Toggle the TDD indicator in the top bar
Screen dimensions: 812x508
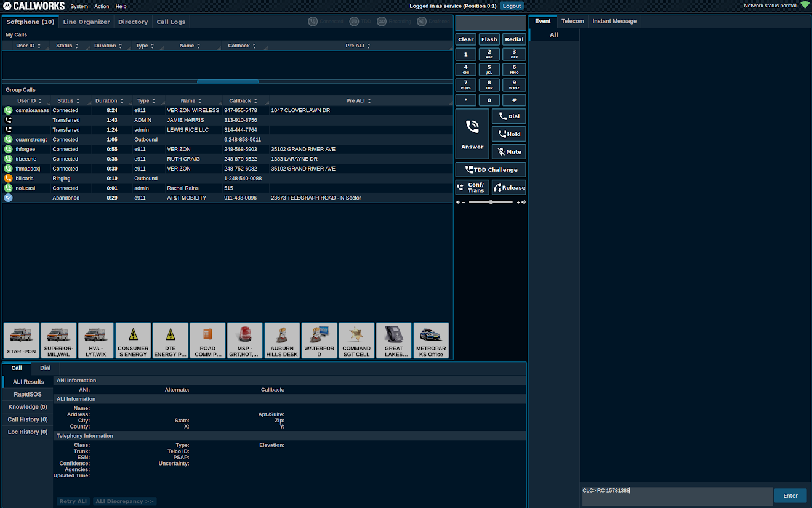point(361,22)
